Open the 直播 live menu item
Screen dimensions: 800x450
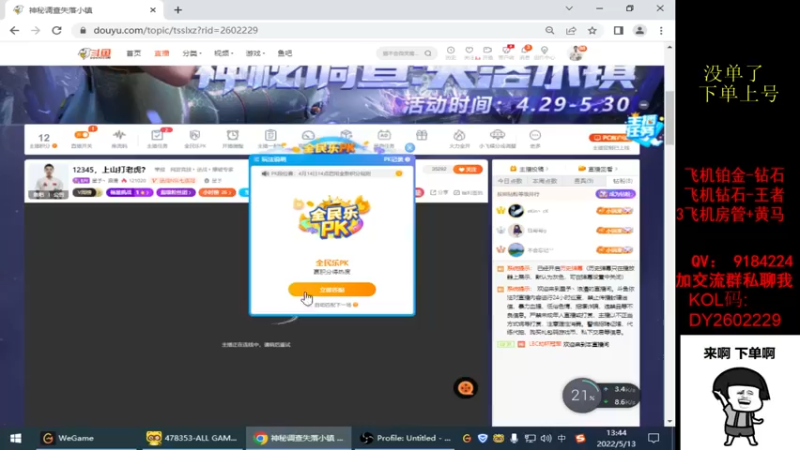(162, 53)
